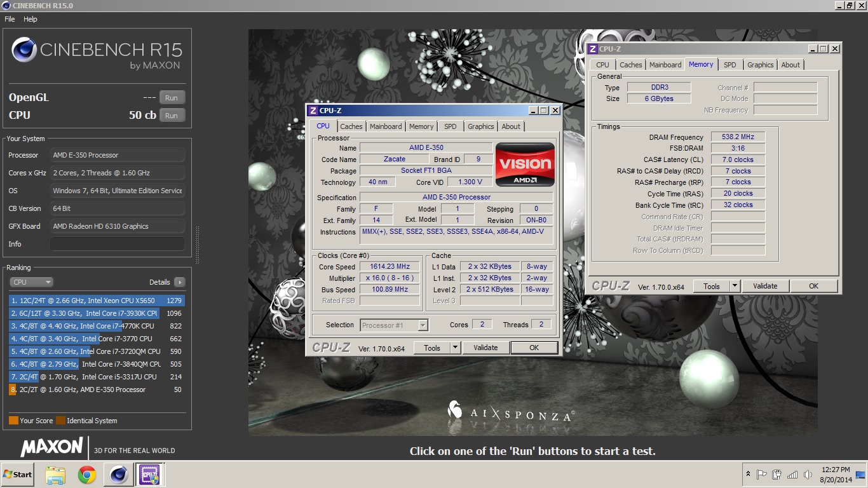
Task: Select the CPU tab in front CPU-Z
Action: coord(323,126)
